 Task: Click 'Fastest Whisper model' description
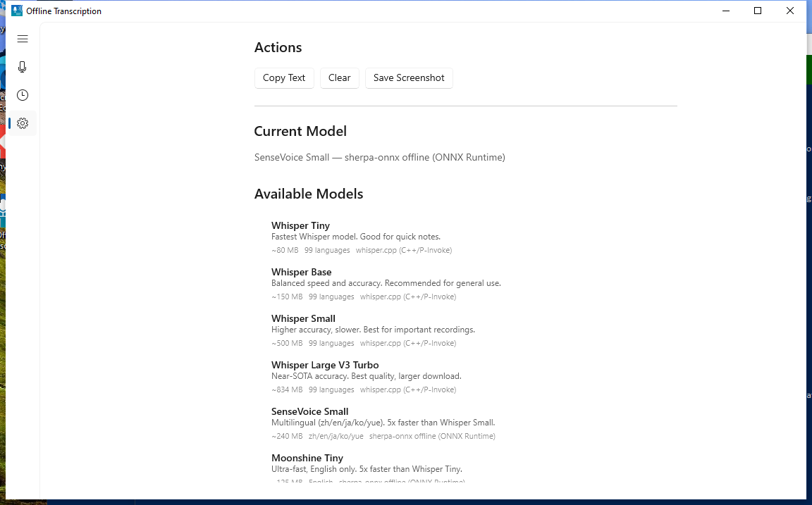pyautogui.click(x=356, y=237)
